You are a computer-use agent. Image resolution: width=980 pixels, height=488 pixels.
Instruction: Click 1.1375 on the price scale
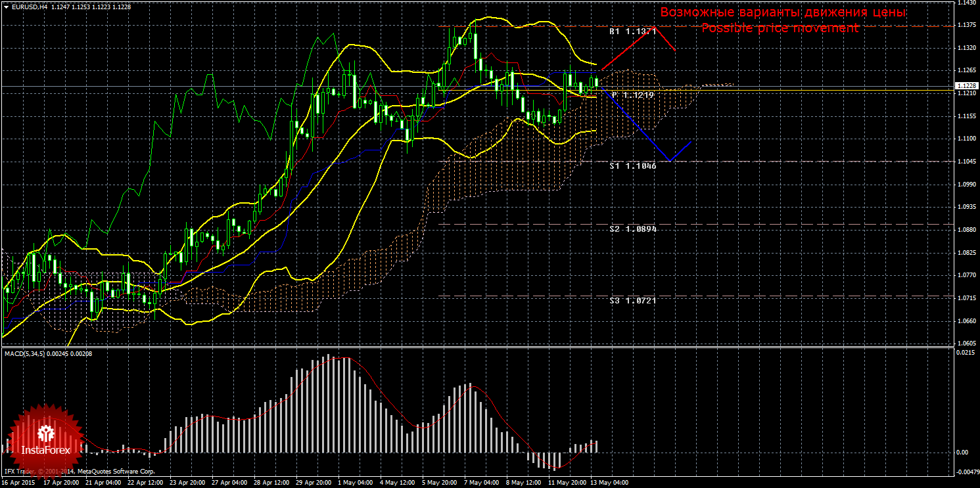[x=966, y=25]
